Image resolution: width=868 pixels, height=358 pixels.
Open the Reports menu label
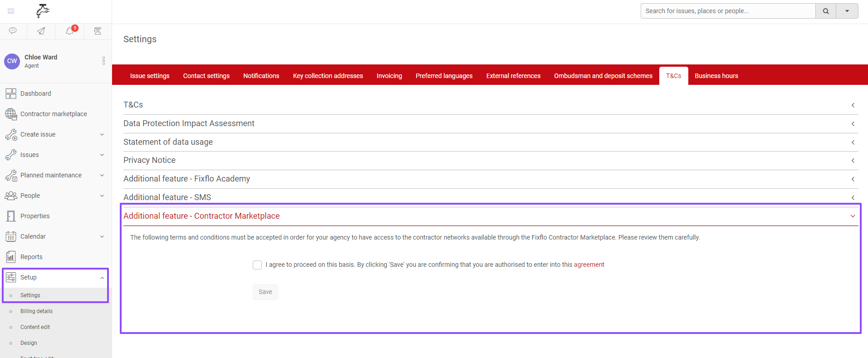click(31, 257)
